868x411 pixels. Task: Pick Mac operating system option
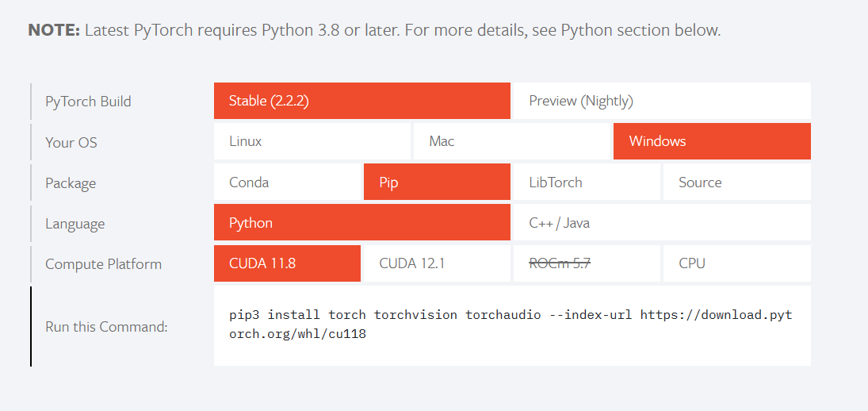point(511,142)
